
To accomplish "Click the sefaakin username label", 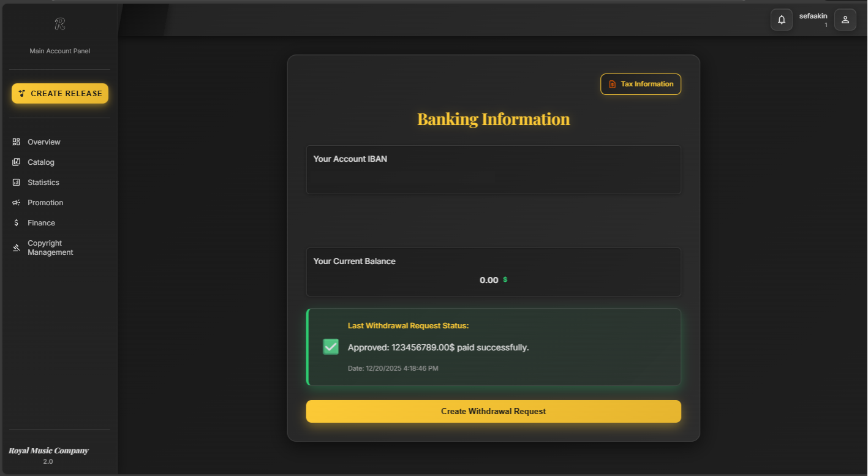I will coord(813,16).
